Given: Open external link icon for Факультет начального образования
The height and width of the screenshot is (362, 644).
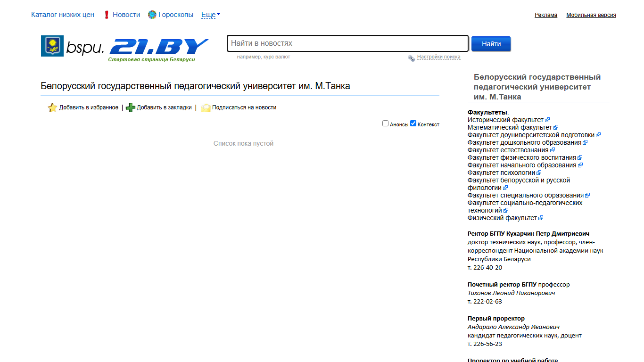Looking at the screenshot, I should [580, 165].
